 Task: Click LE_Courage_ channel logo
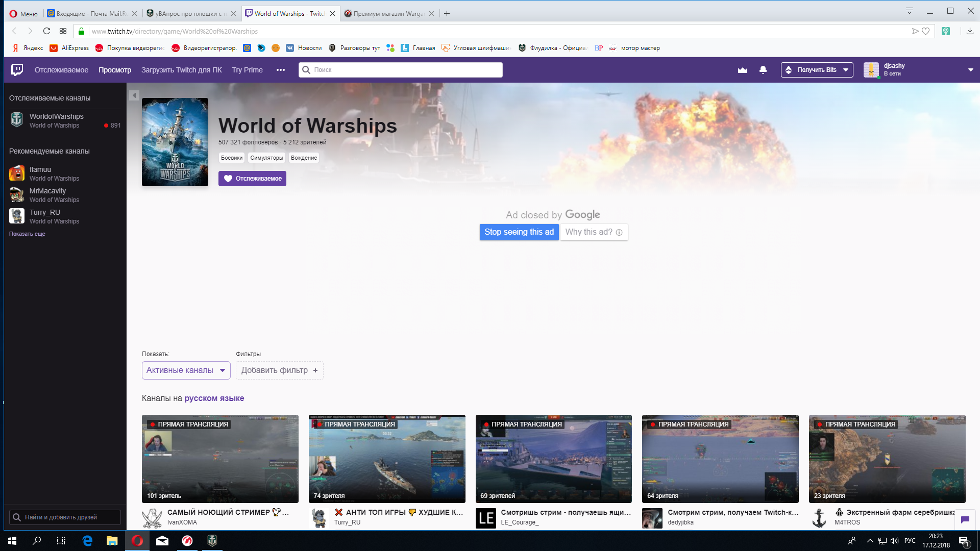pos(486,518)
